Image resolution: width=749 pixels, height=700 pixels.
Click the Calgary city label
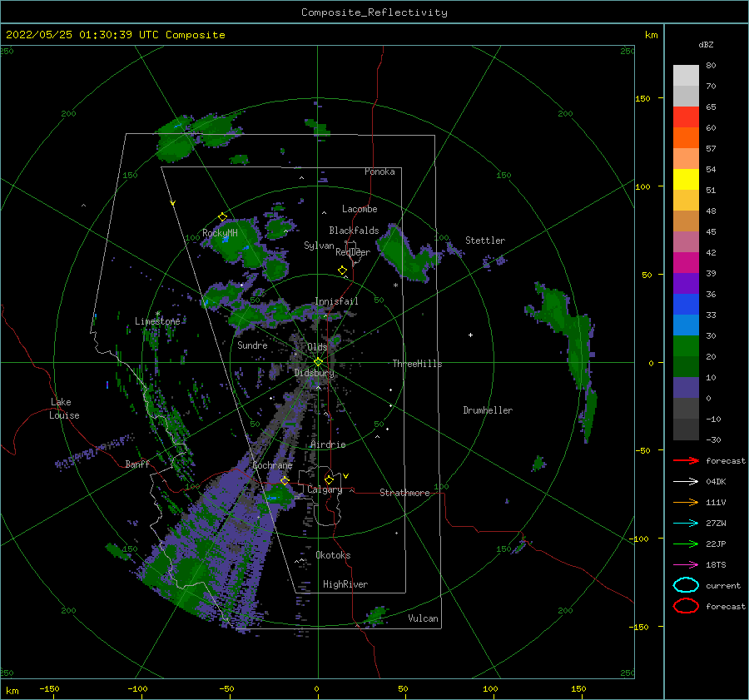[x=325, y=489]
